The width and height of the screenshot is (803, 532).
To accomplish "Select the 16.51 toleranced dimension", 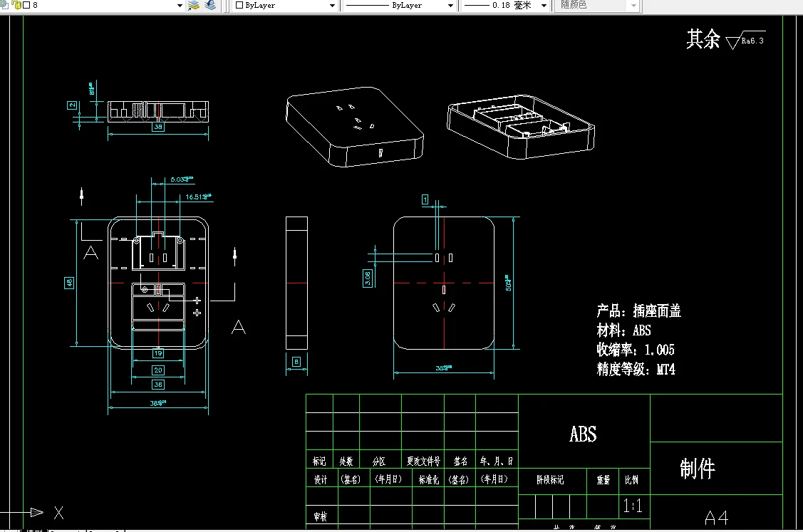I will 198,197.
